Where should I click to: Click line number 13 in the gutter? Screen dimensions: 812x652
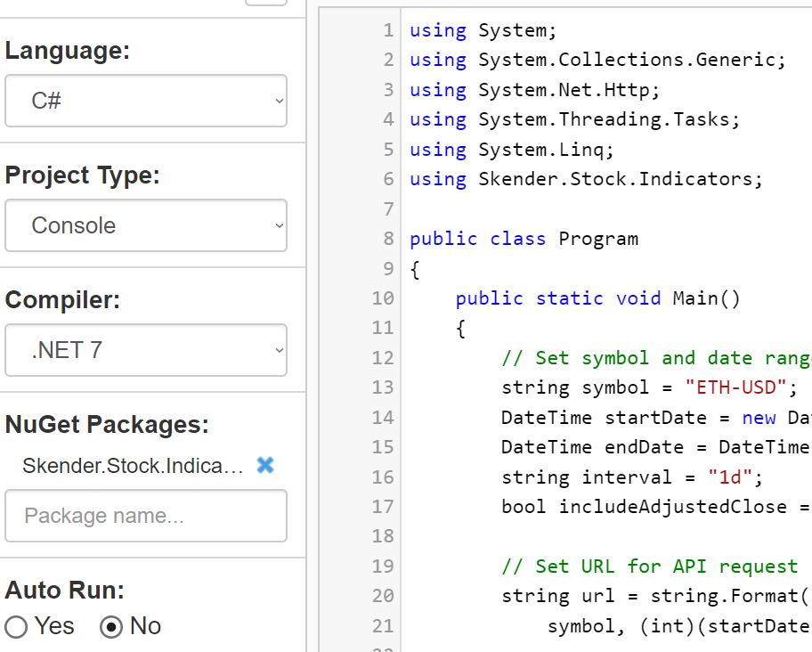383,387
